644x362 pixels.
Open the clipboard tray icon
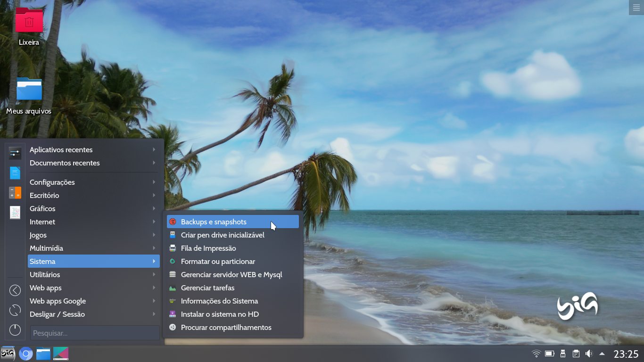576,354
